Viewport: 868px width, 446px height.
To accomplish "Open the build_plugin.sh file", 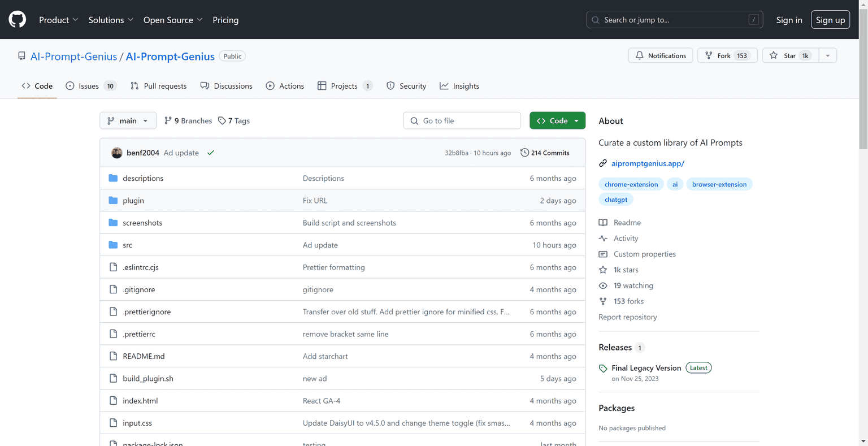I will coord(148,378).
